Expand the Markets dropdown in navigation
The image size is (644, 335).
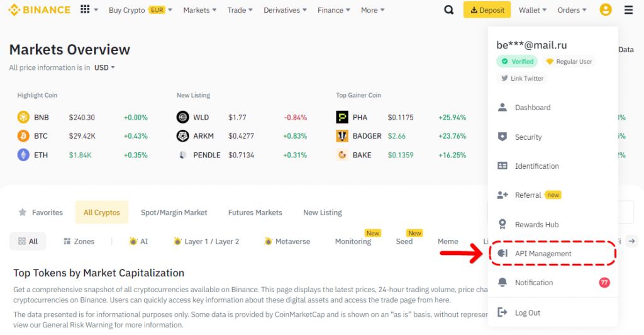200,10
